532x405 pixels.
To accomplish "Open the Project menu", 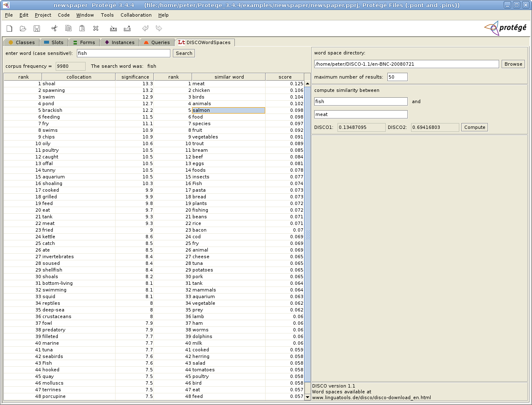I will (x=43, y=15).
